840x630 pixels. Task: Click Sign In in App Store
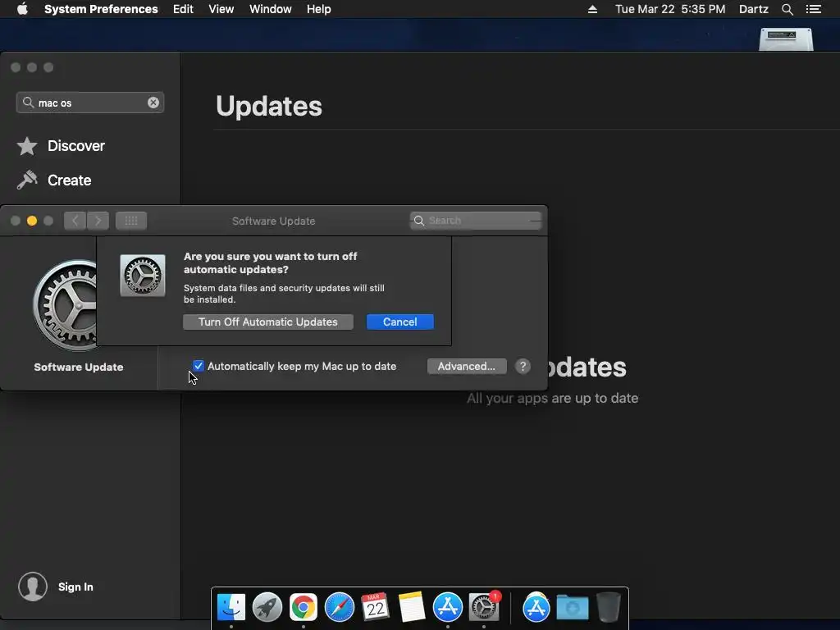coord(75,587)
